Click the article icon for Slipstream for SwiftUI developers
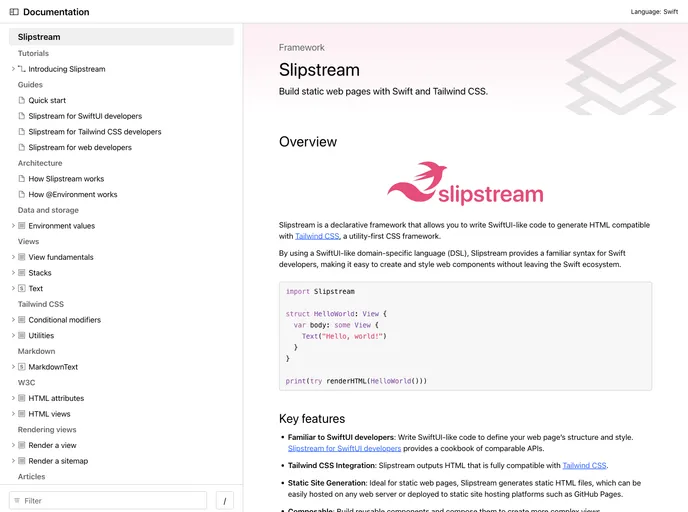Screen dimensions: 688x512 (22, 116)
